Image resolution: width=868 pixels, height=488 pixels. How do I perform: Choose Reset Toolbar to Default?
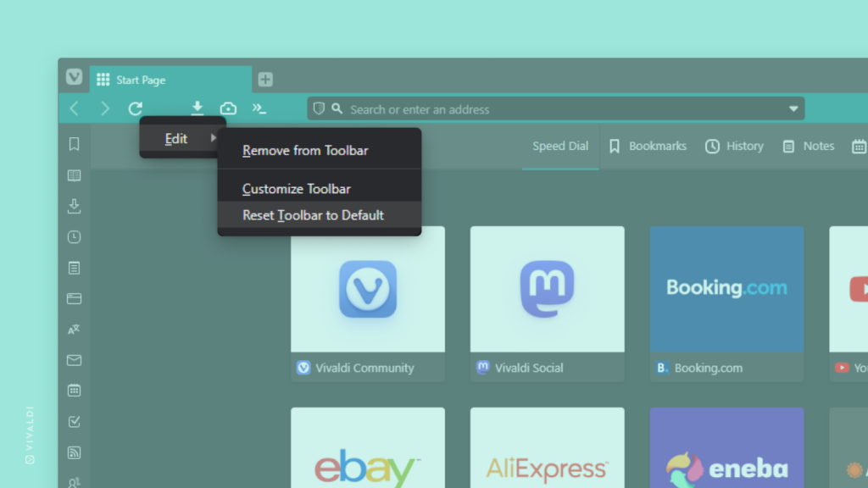[320, 215]
